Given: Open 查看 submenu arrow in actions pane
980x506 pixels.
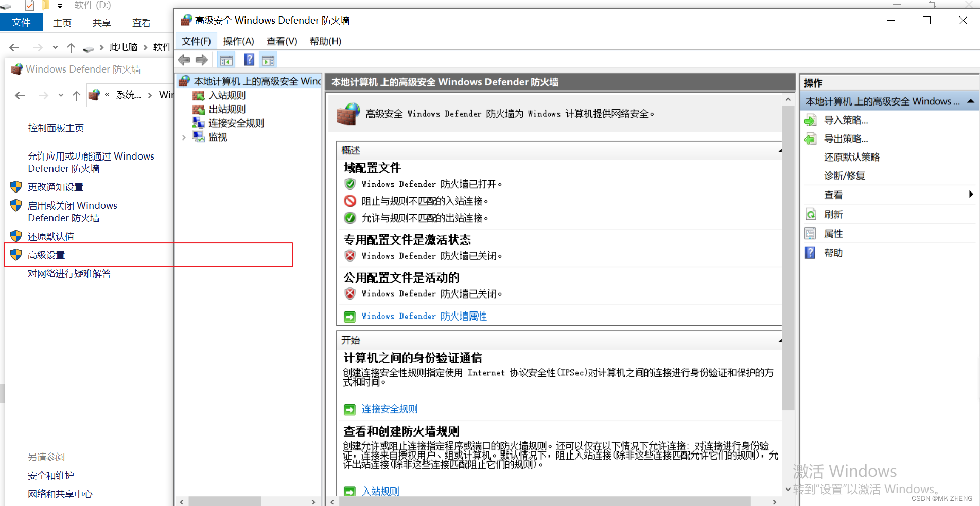Looking at the screenshot, I should tap(971, 195).
